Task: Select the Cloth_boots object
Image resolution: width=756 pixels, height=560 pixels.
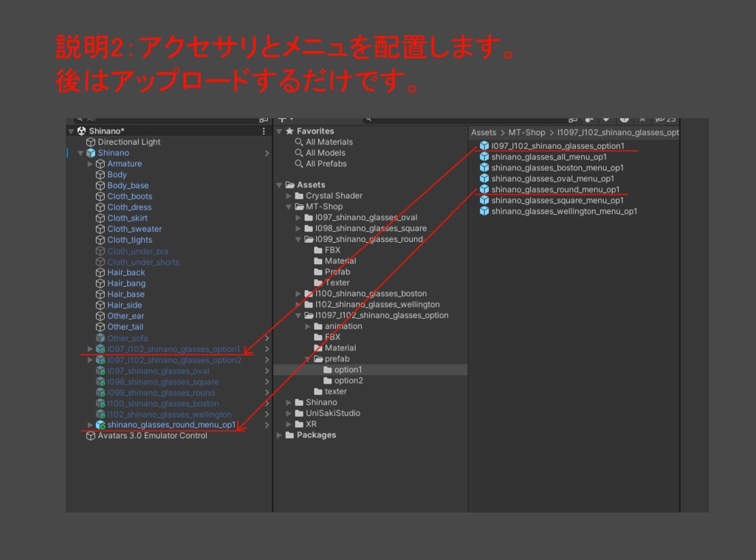Action: coord(130,196)
